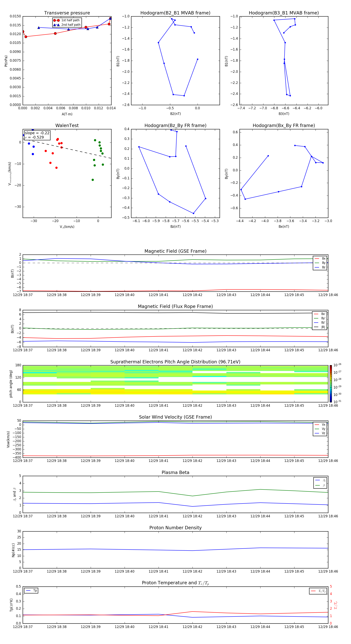Click the Magnetic Field (Flux Rope Frame) title
Image resolution: width=351 pixels, height=644 pixels.
click(x=175, y=307)
